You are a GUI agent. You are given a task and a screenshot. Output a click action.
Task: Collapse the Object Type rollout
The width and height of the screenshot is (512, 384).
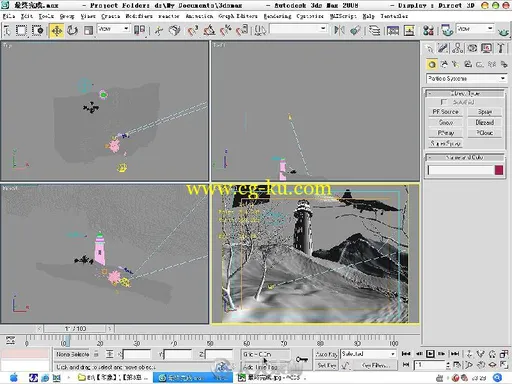[465, 93]
